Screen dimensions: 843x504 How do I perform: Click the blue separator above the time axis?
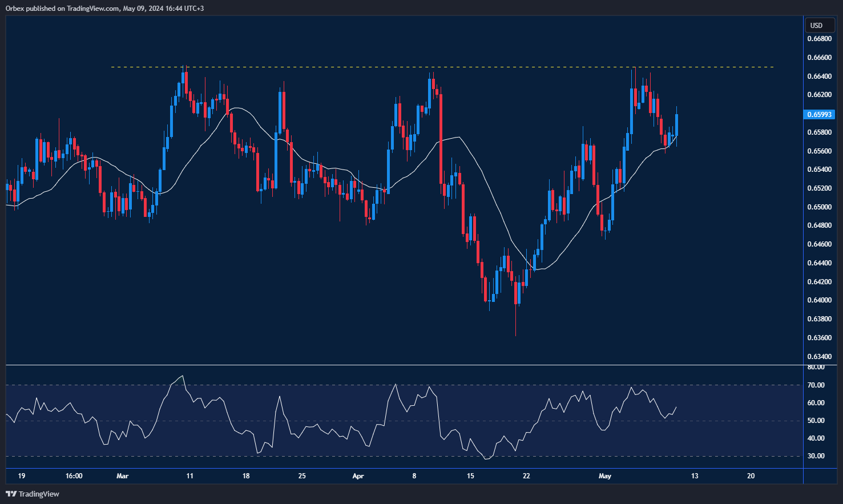coord(400,468)
